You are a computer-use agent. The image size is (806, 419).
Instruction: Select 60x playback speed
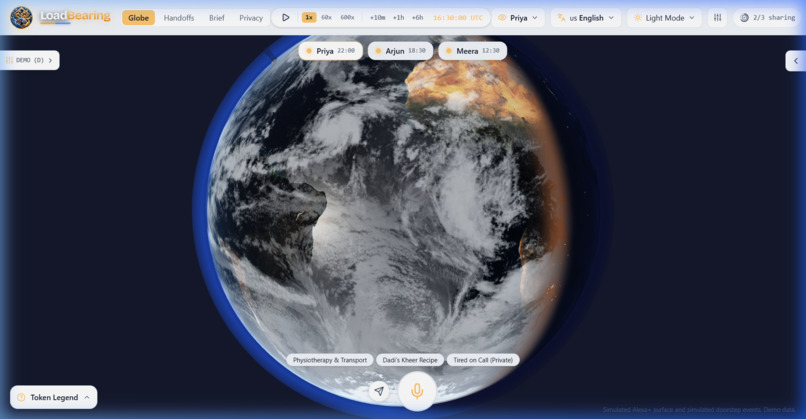(x=326, y=17)
